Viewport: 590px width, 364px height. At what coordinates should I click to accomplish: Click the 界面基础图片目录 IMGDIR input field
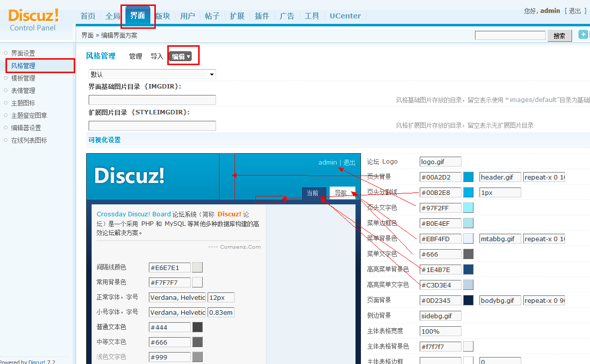click(152, 100)
